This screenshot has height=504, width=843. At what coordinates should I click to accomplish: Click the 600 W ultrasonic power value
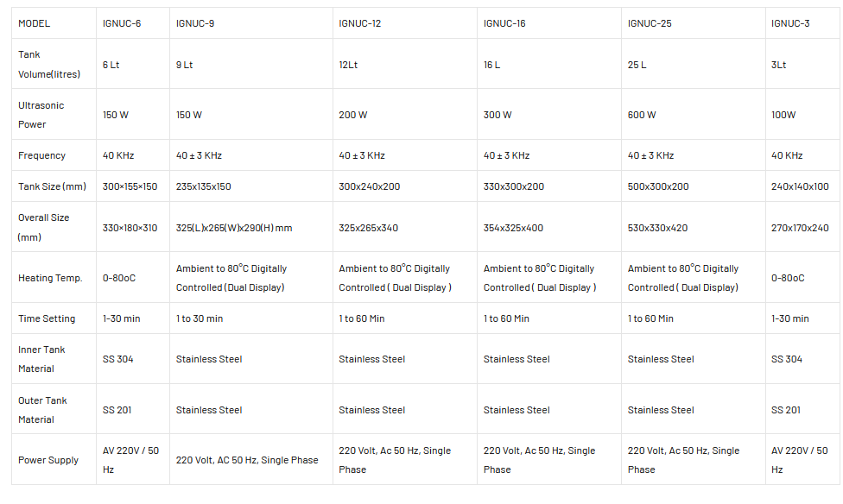click(x=642, y=115)
